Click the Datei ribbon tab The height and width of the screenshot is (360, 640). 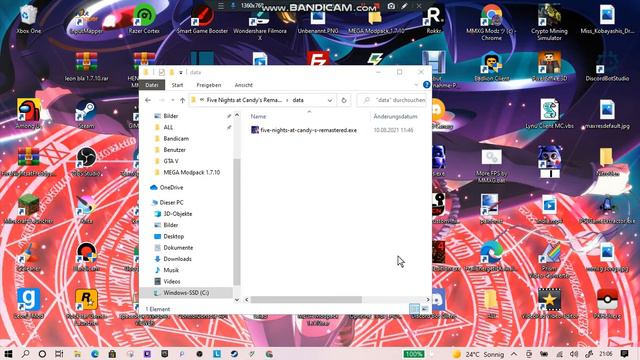point(152,85)
